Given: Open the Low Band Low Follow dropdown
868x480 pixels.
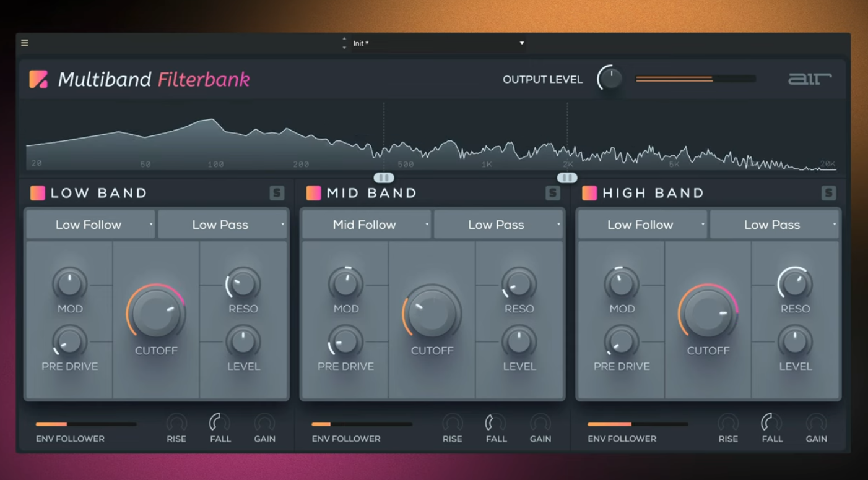Looking at the screenshot, I should tap(90, 225).
